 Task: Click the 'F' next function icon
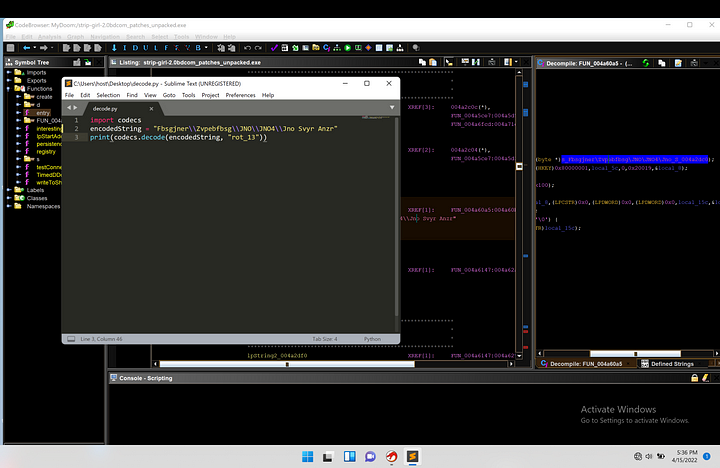[x=166, y=48]
